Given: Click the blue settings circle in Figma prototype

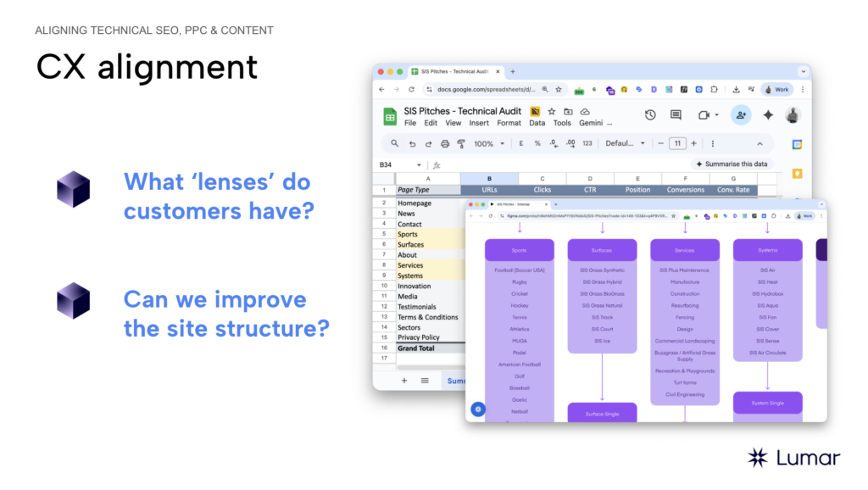Looking at the screenshot, I should coord(478,409).
